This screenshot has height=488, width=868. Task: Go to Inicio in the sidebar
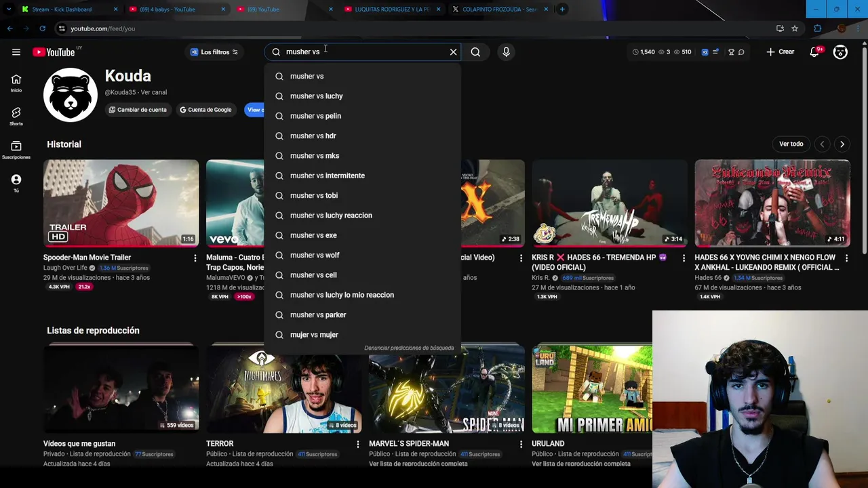pos(16,83)
